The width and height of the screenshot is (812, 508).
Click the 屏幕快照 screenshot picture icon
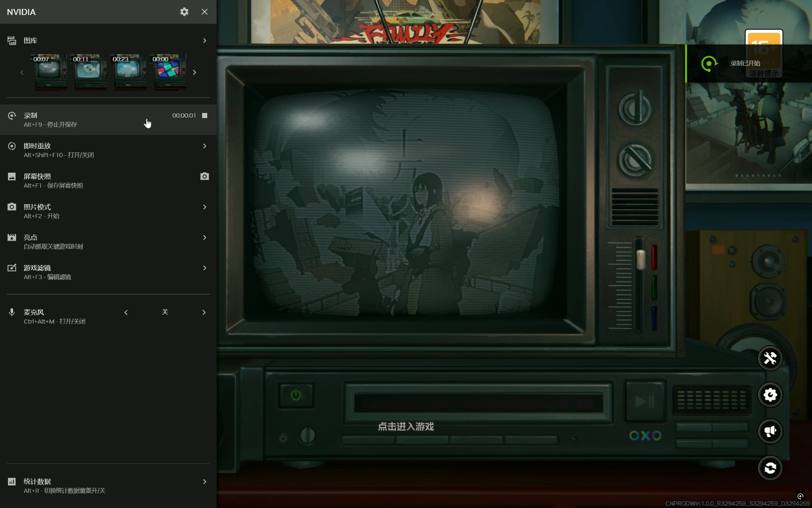[12, 176]
